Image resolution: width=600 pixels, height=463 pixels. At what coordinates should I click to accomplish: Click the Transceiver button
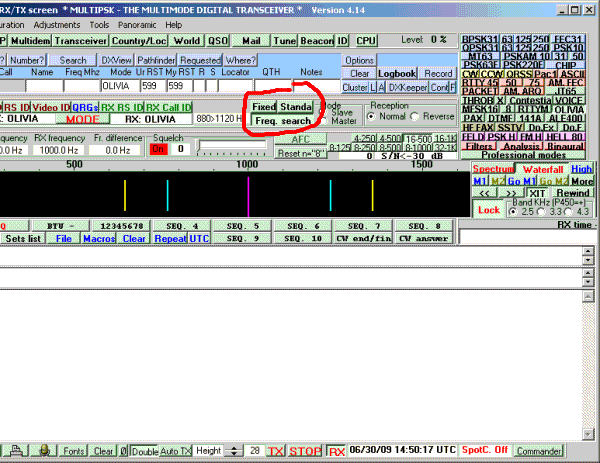click(80, 41)
